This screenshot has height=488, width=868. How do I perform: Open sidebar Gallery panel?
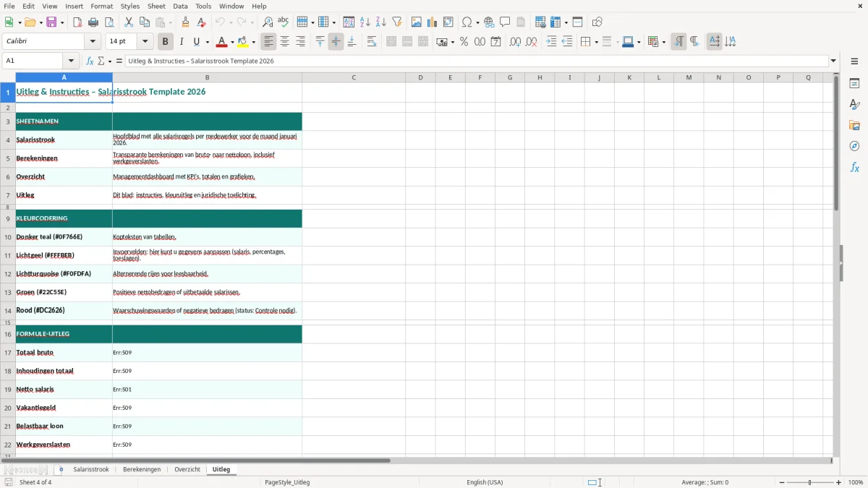click(855, 126)
